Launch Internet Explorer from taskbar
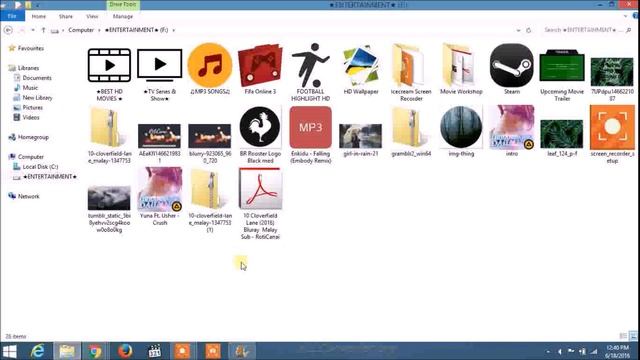Viewport: 640px width, 360px height. (x=38, y=351)
